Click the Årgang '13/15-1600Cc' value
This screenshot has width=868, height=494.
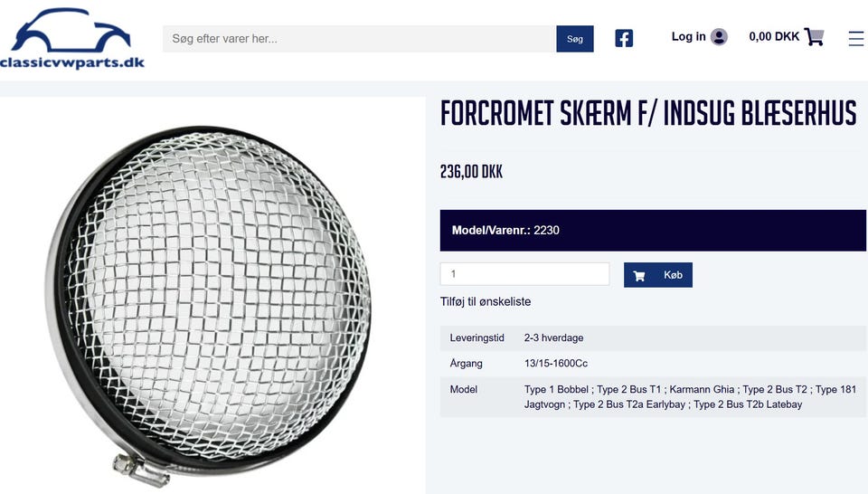pos(556,364)
